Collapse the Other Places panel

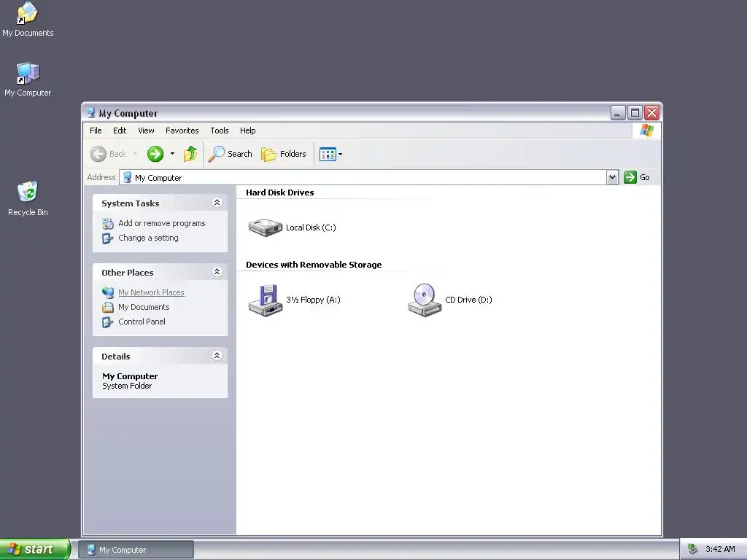(217, 271)
